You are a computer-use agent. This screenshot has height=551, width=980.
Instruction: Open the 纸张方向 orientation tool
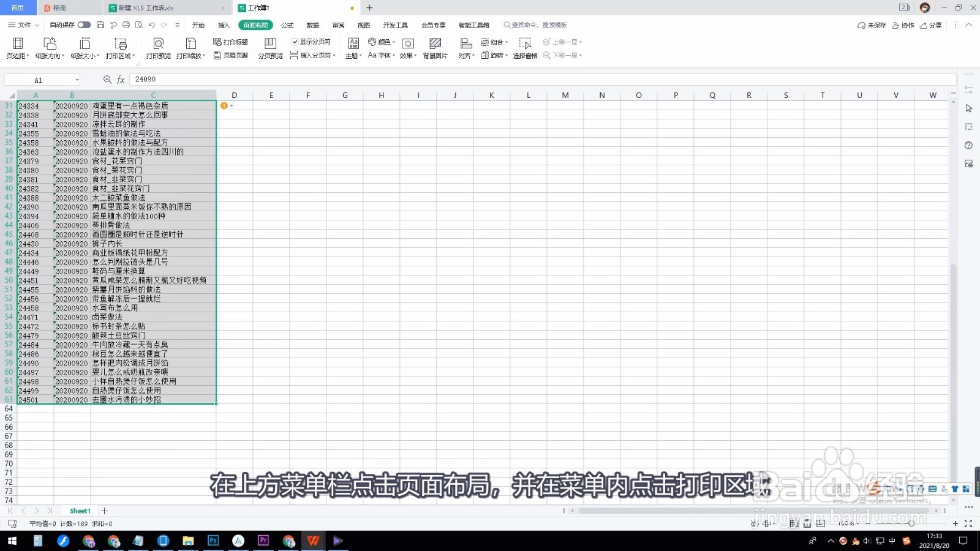tap(50, 48)
